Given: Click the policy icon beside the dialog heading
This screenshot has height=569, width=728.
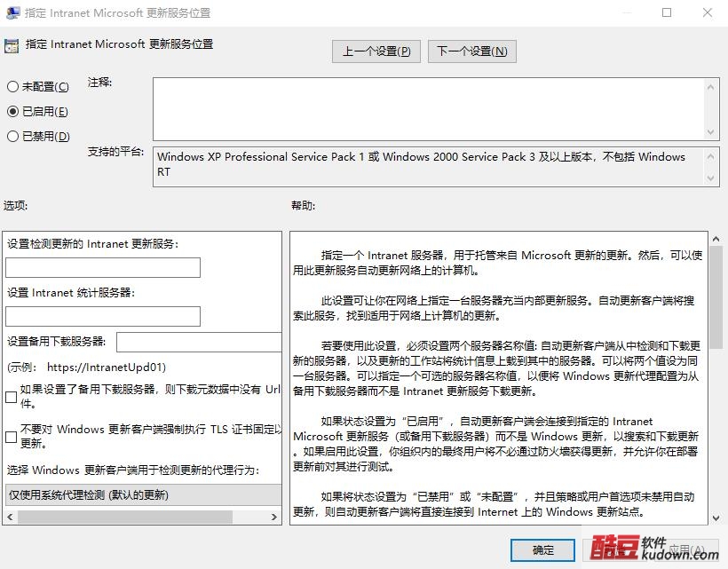Looking at the screenshot, I should (12, 46).
